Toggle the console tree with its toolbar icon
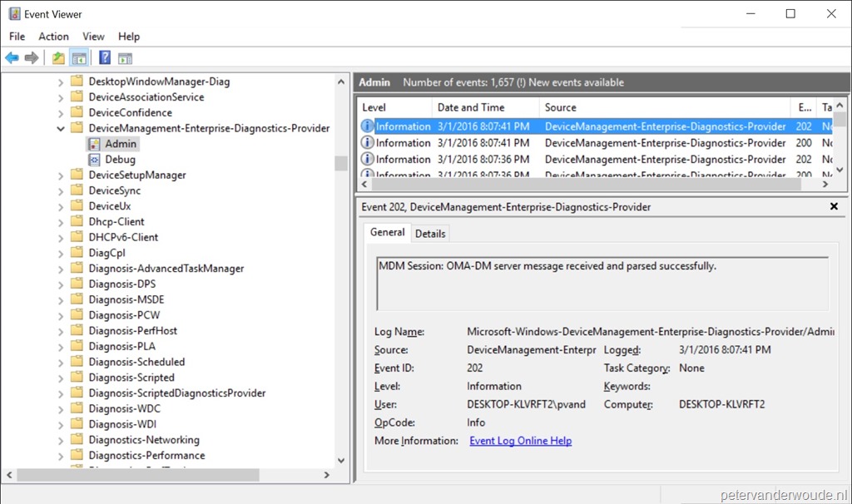 tap(78, 57)
